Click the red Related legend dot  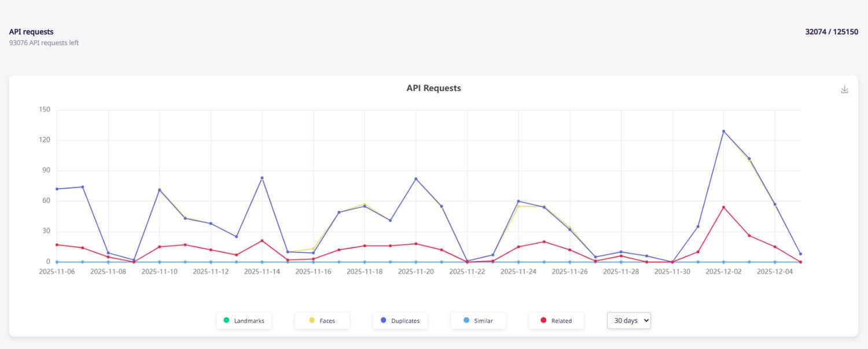tap(543, 320)
